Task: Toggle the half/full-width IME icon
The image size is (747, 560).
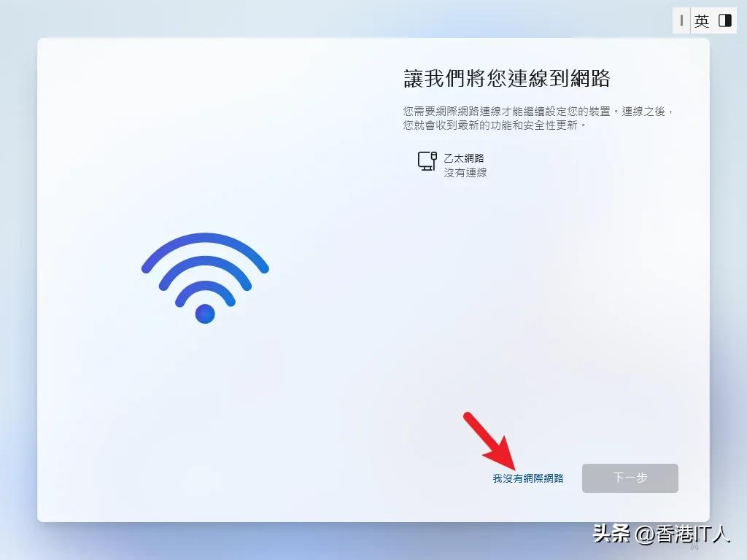Action: click(725, 20)
